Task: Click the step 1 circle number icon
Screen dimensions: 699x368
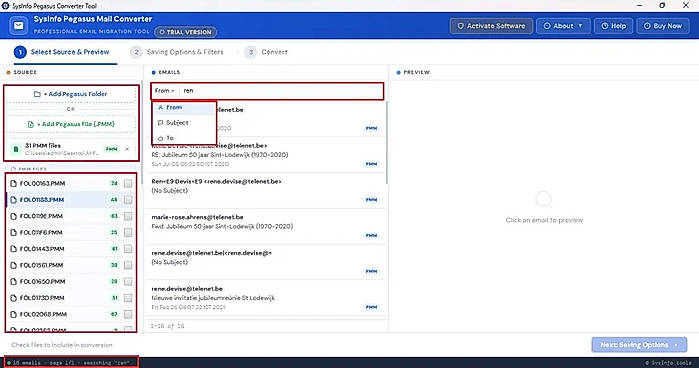Action: coord(20,52)
